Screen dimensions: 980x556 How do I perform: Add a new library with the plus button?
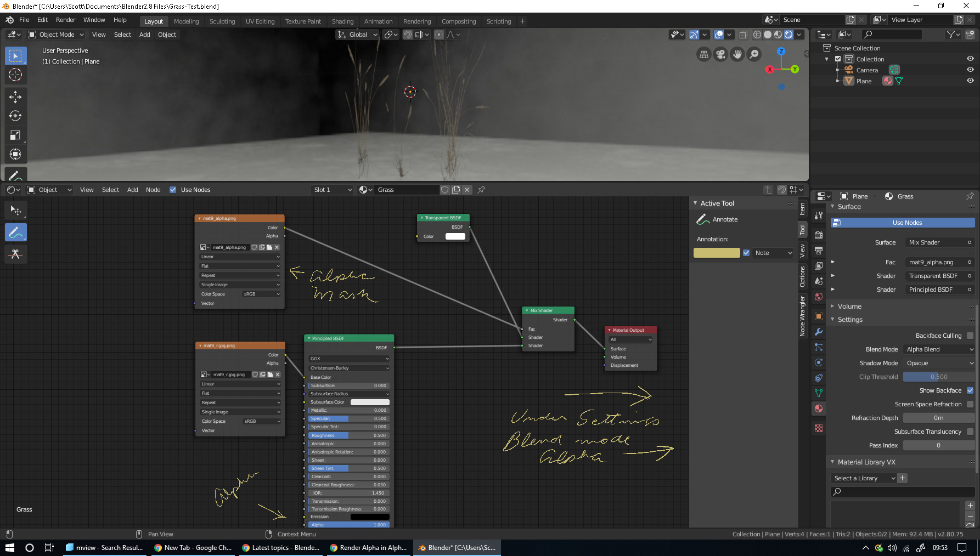click(903, 478)
